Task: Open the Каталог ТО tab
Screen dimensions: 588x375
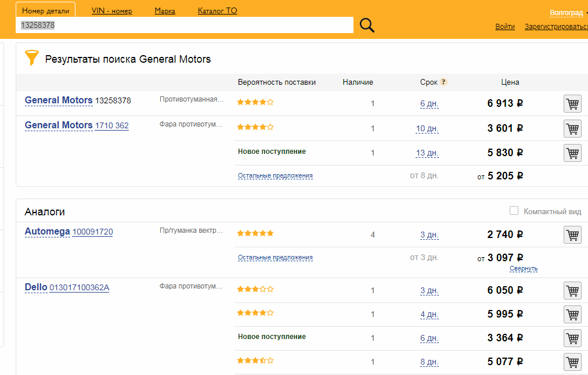Action: [217, 11]
